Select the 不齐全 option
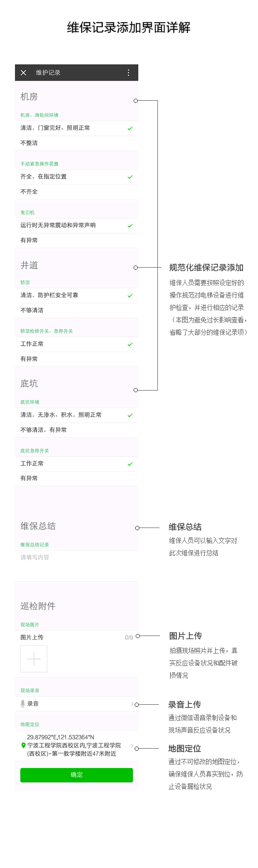The height and width of the screenshot is (868, 258). click(76, 192)
